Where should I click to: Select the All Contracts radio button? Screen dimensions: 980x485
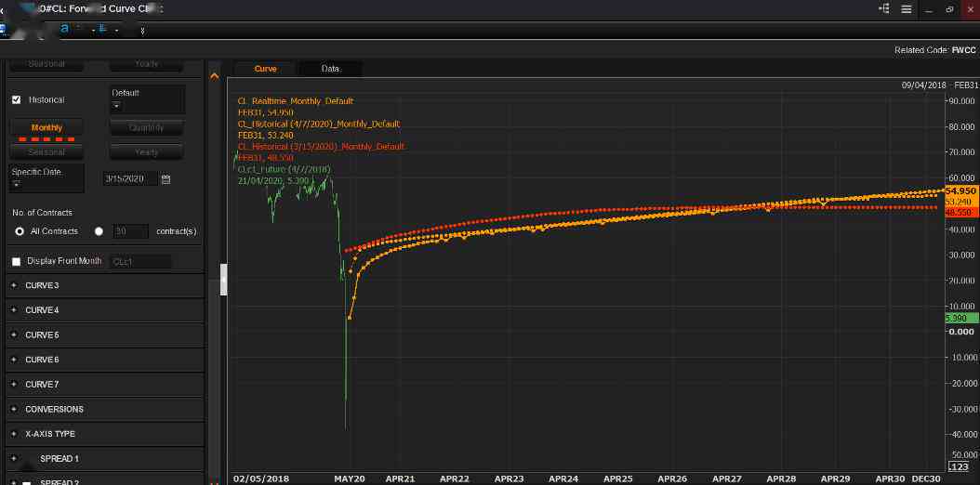(20, 231)
